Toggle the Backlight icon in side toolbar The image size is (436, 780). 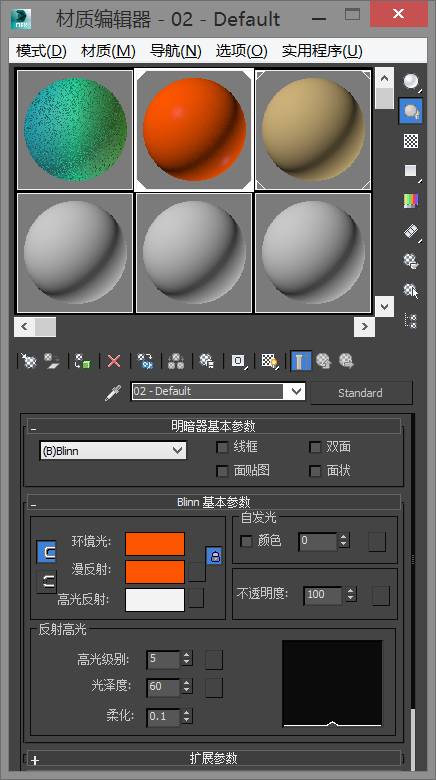tap(411, 111)
